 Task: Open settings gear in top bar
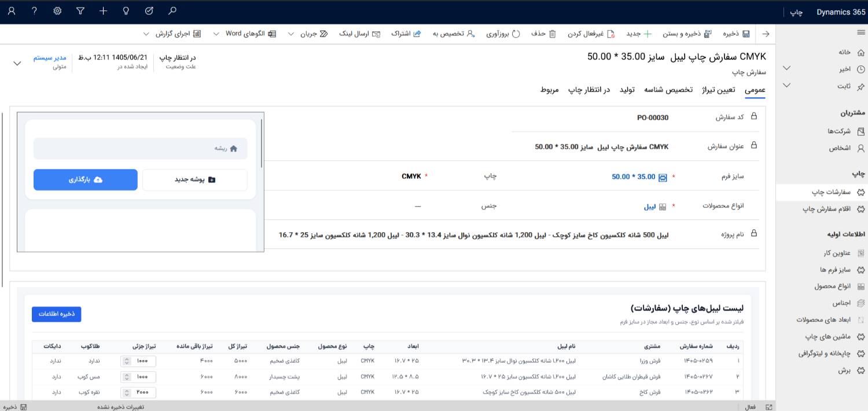57,10
